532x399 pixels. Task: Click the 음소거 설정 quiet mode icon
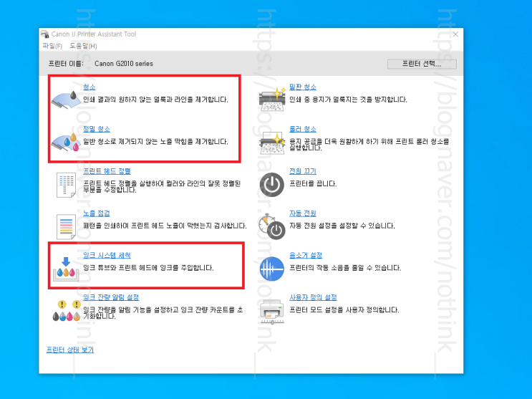pos(272,269)
